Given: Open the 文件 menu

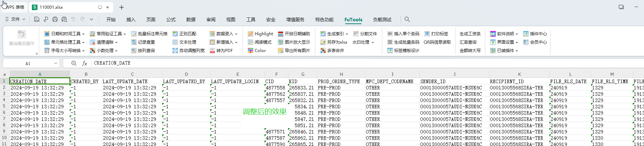Looking at the screenshot, I should pos(15,20).
